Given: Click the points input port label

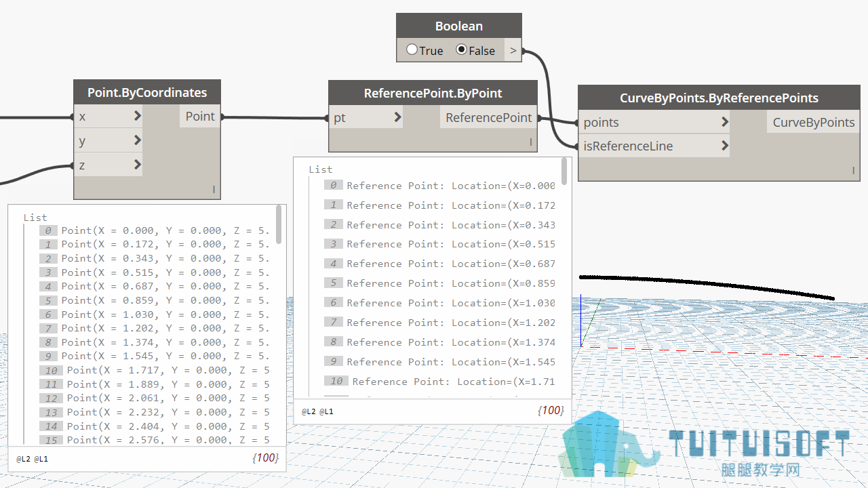Looking at the screenshot, I should coord(601,123).
